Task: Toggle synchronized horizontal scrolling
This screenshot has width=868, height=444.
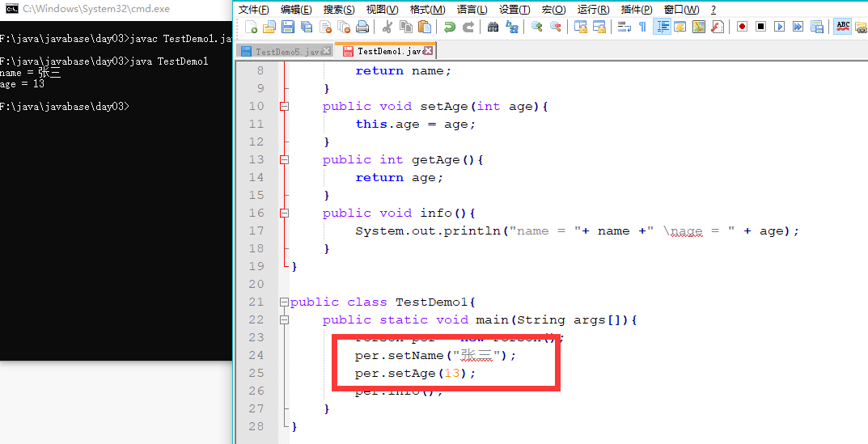Action: point(599,27)
